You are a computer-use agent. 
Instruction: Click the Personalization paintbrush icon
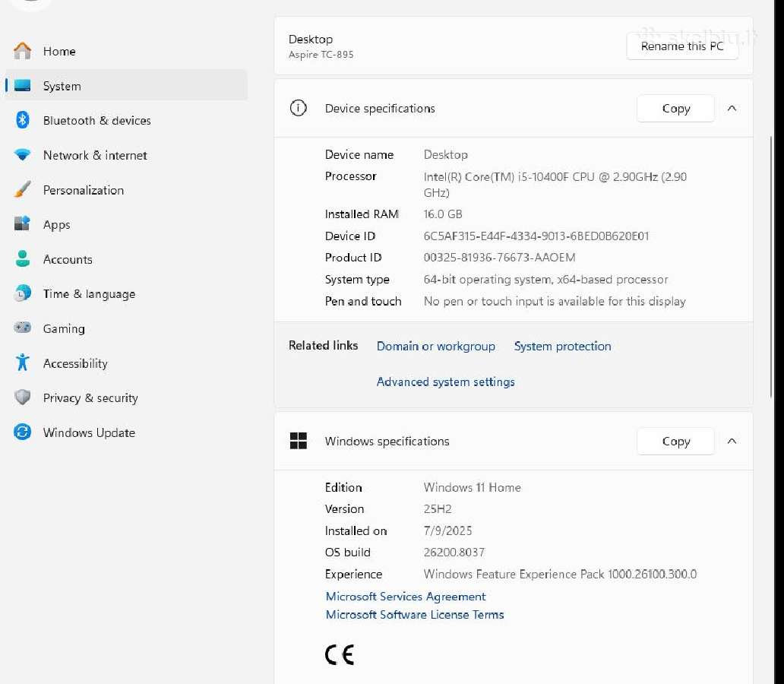[x=22, y=190]
